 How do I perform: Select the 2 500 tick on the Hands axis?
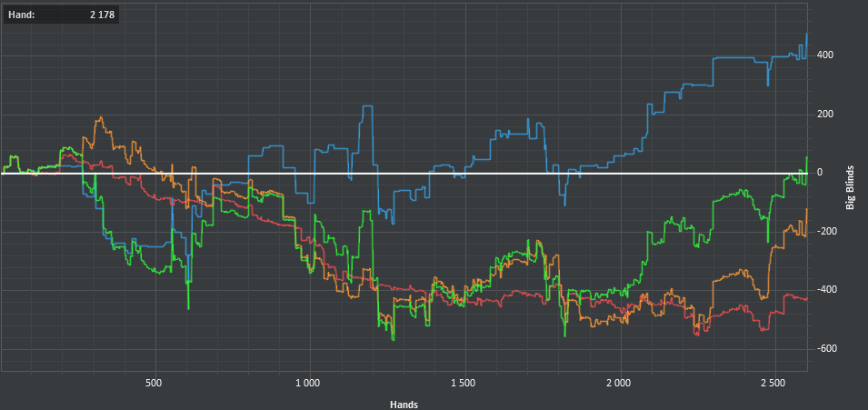click(773, 383)
